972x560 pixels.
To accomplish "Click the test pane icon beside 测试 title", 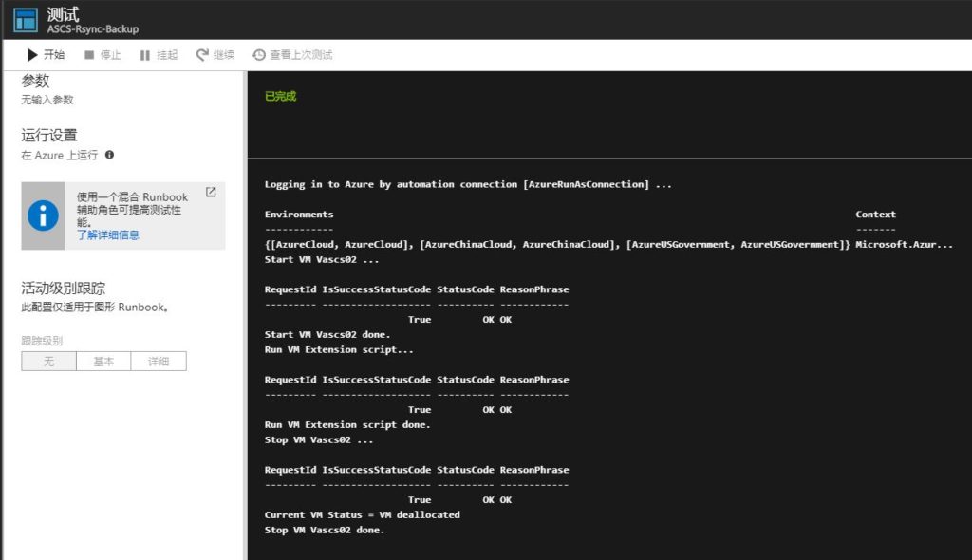I will 25,20.
